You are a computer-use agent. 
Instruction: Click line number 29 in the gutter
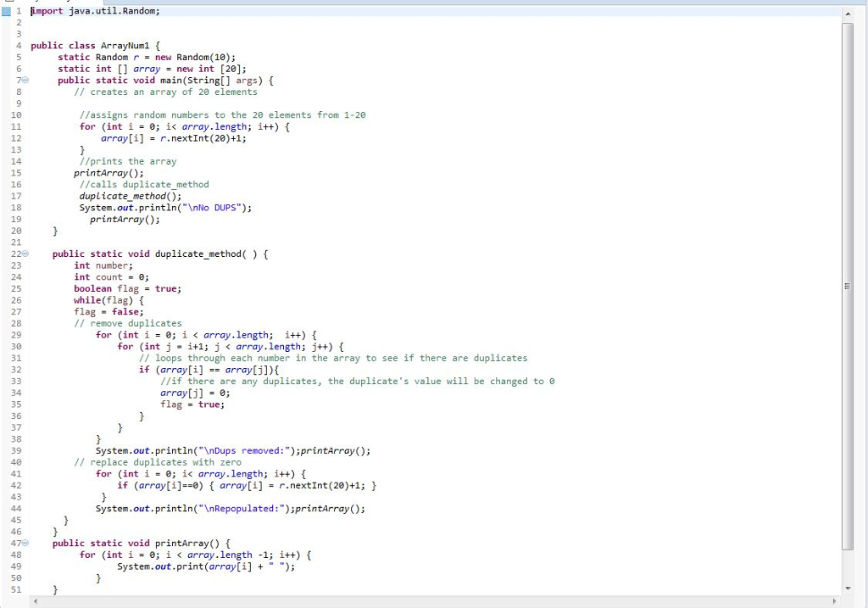coord(17,335)
